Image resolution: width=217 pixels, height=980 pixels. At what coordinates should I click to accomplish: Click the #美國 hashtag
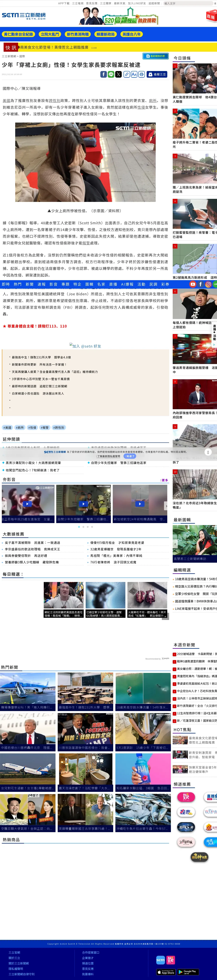pos(7,428)
